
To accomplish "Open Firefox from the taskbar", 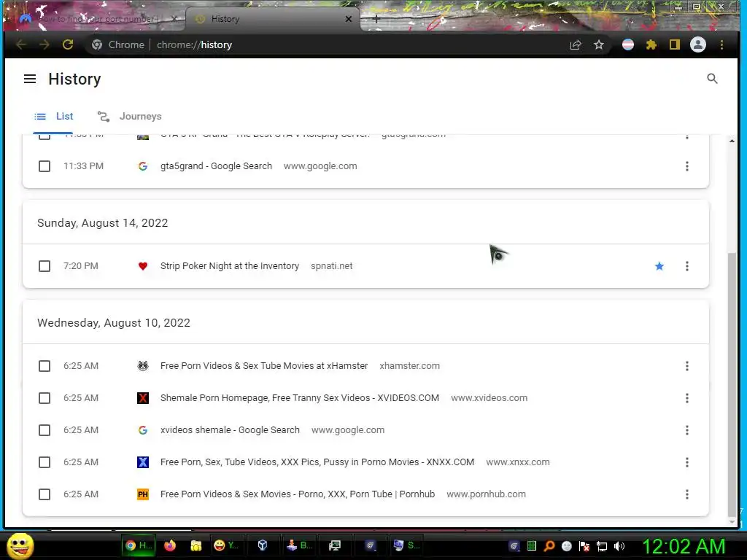I will click(x=170, y=545).
